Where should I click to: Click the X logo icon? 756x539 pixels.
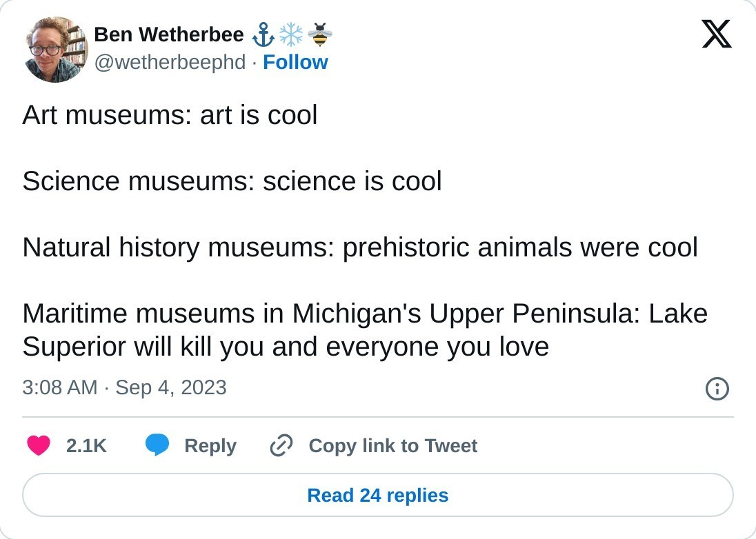717,34
